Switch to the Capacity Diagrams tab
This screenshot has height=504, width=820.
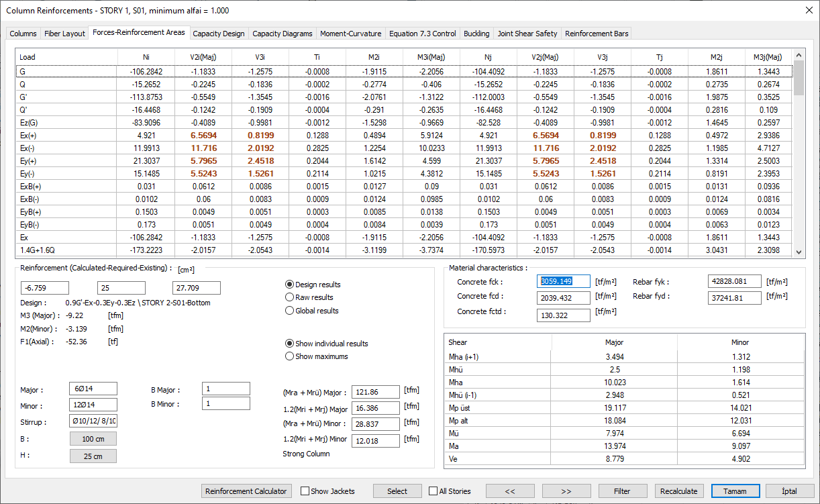(x=282, y=34)
